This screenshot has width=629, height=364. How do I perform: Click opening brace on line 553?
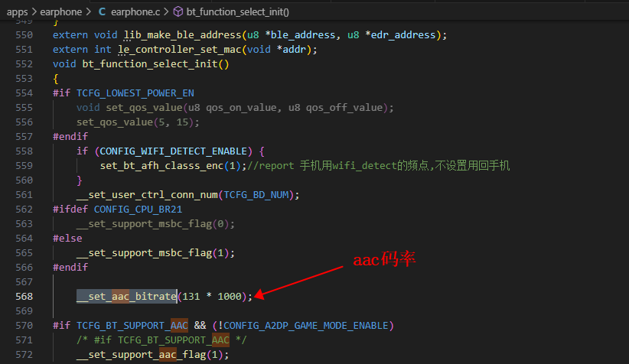point(56,79)
